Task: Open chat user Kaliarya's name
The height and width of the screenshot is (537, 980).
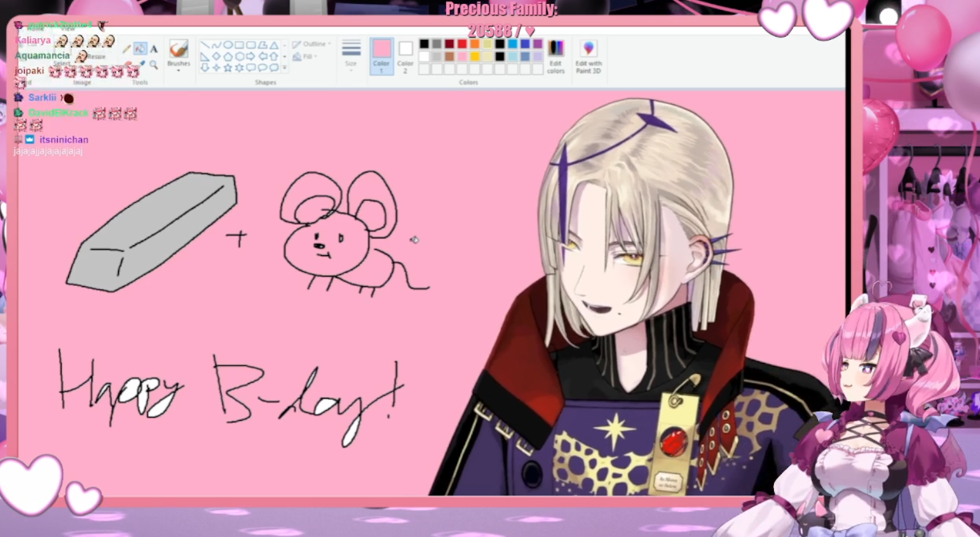Action: click(x=32, y=40)
